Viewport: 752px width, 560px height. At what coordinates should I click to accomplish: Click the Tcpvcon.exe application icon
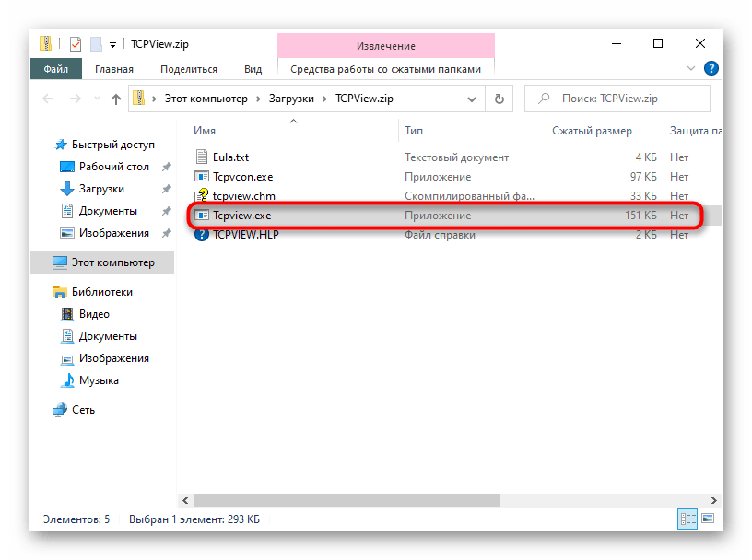[x=202, y=176]
